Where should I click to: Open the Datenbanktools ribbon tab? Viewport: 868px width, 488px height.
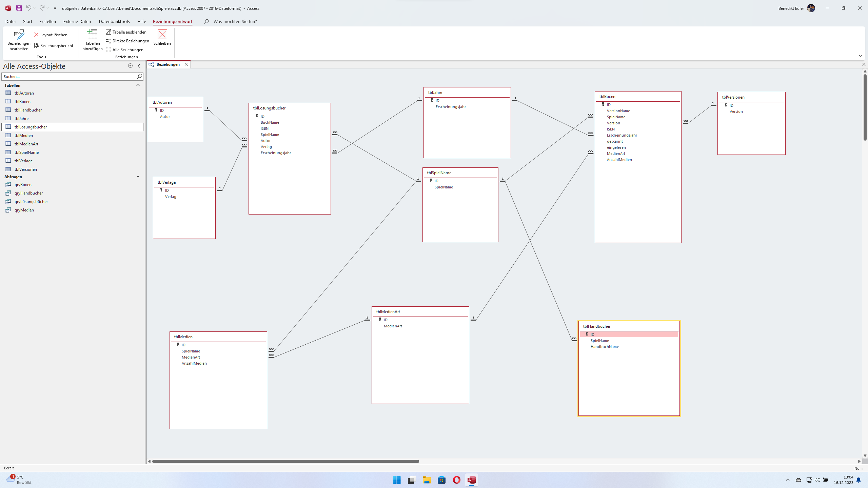point(114,22)
